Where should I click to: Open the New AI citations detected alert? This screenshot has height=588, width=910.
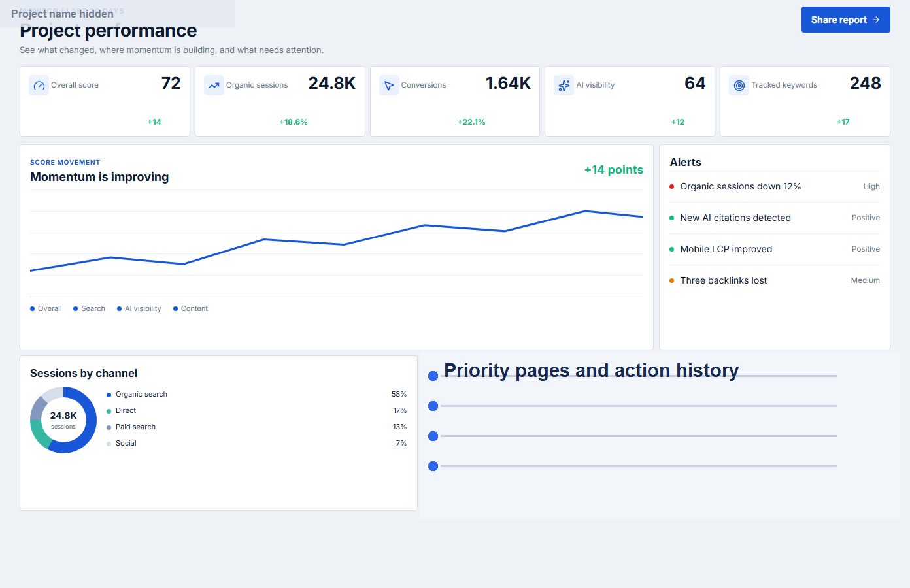[775, 218]
